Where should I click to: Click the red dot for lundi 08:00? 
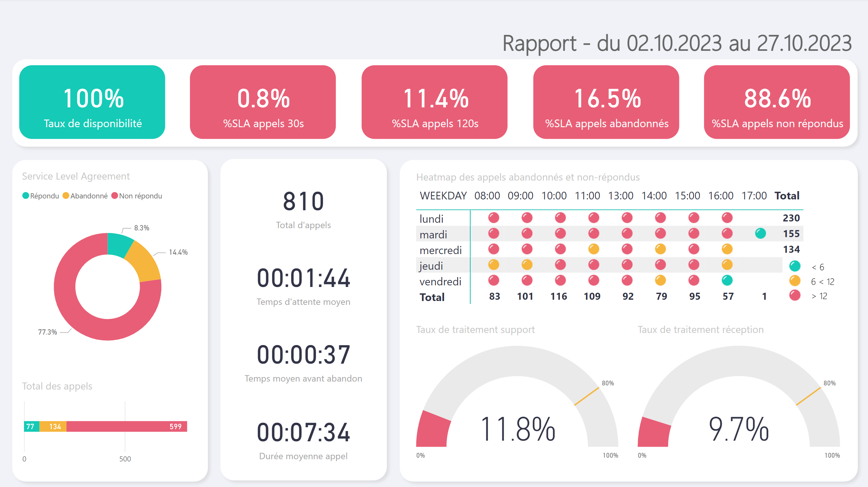click(x=493, y=218)
